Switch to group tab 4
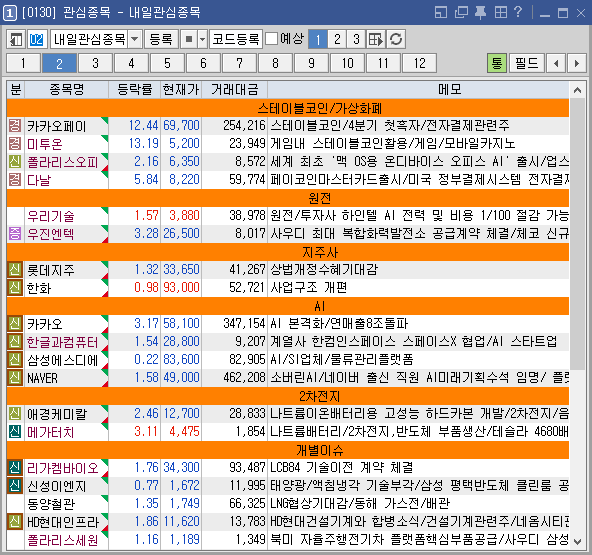 point(131,63)
